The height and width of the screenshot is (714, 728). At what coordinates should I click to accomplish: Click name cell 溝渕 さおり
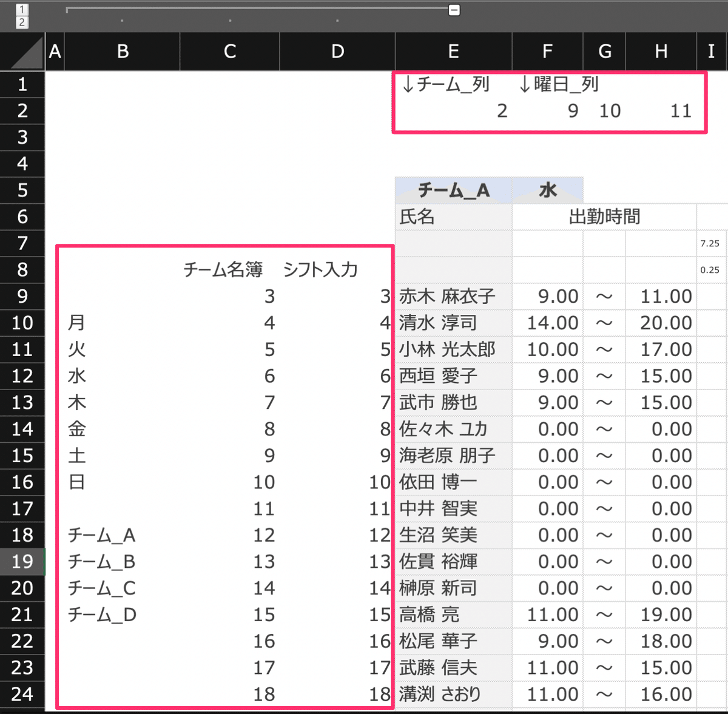[453, 695]
